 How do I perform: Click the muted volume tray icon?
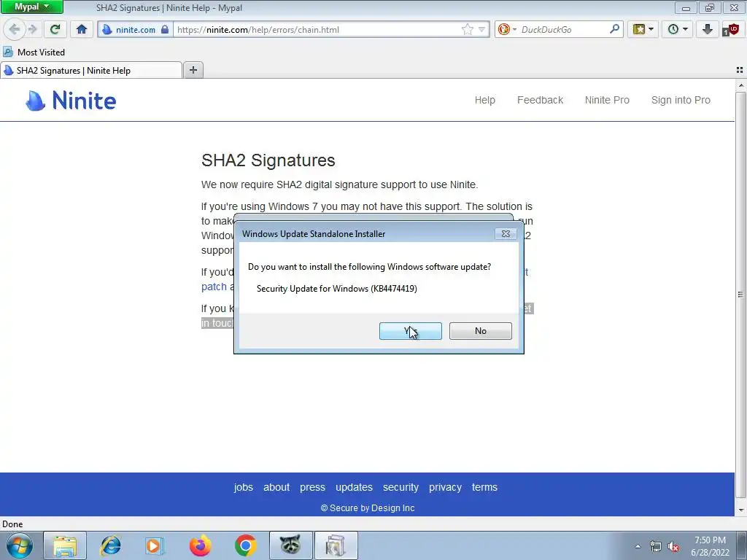pyautogui.click(x=673, y=547)
